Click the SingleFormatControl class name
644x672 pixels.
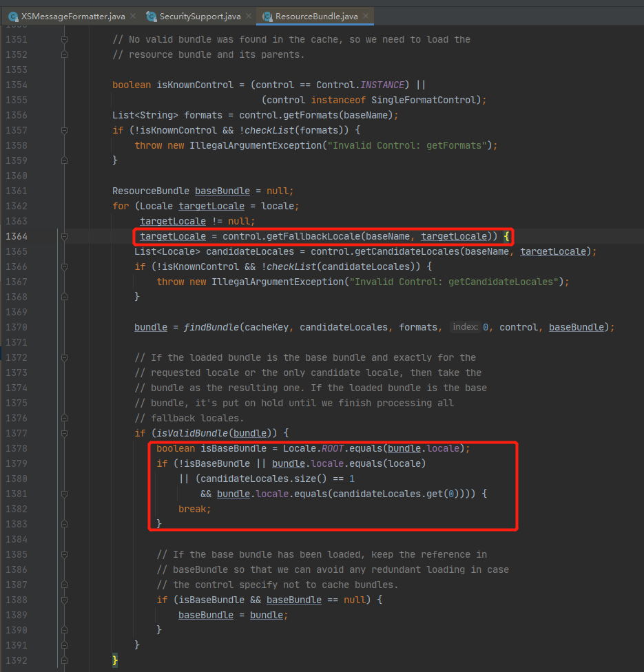424,100
